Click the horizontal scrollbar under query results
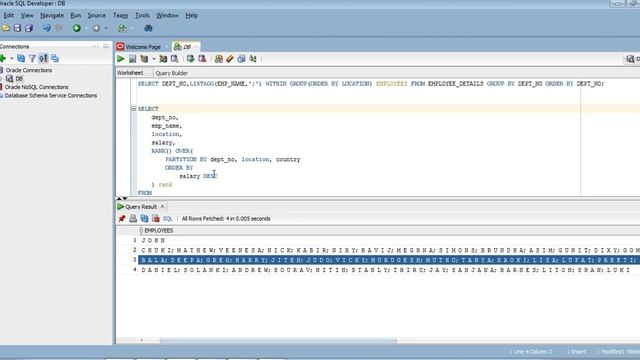 pyautogui.click(x=278, y=340)
